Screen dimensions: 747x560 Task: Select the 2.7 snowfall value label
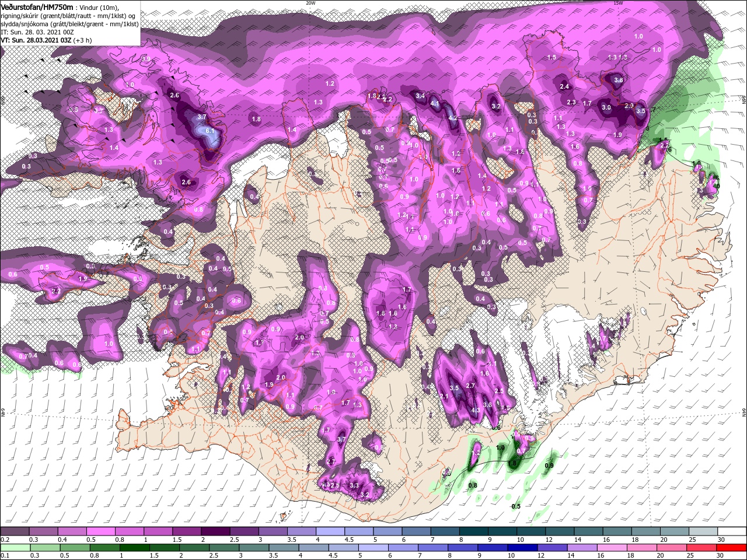tap(471, 386)
